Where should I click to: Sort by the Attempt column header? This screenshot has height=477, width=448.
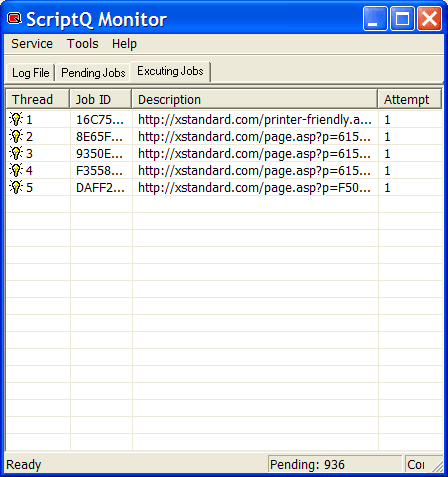click(410, 99)
